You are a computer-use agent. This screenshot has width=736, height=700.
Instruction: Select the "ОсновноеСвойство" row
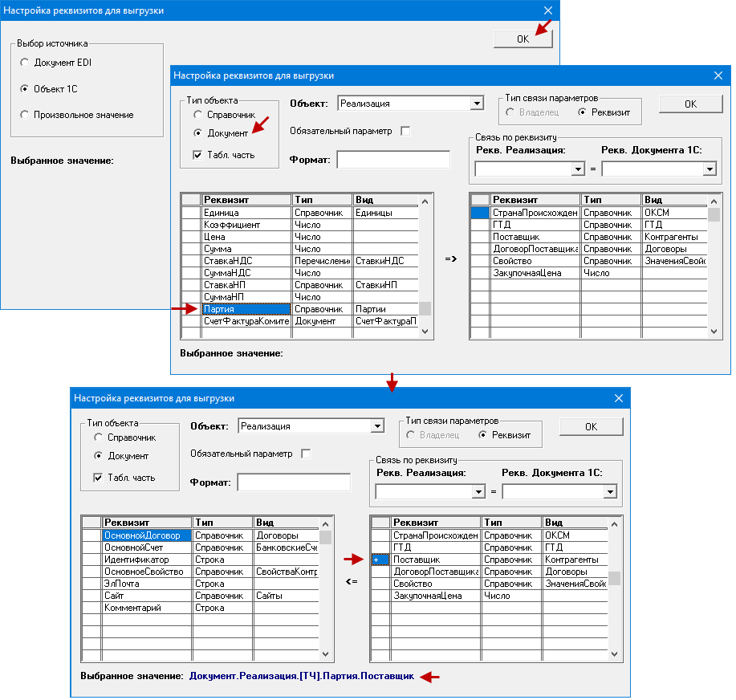coord(201,572)
